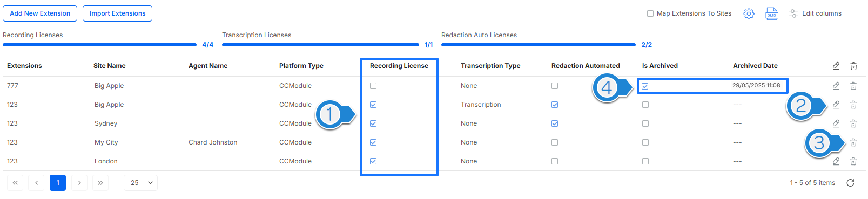
Task: Uncheck Is Archived for extension 777
Action: click(645, 86)
